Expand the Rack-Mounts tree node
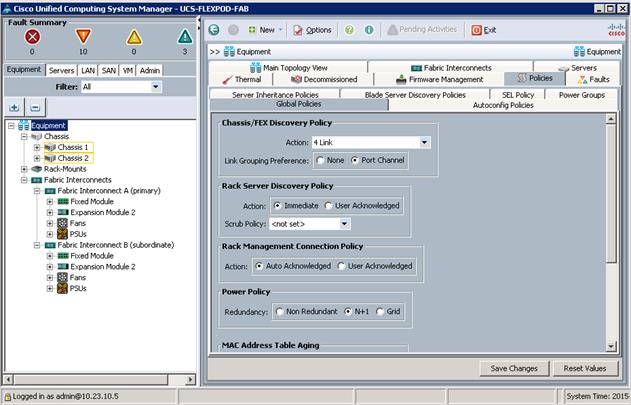This screenshot has width=631, height=405. point(24,169)
